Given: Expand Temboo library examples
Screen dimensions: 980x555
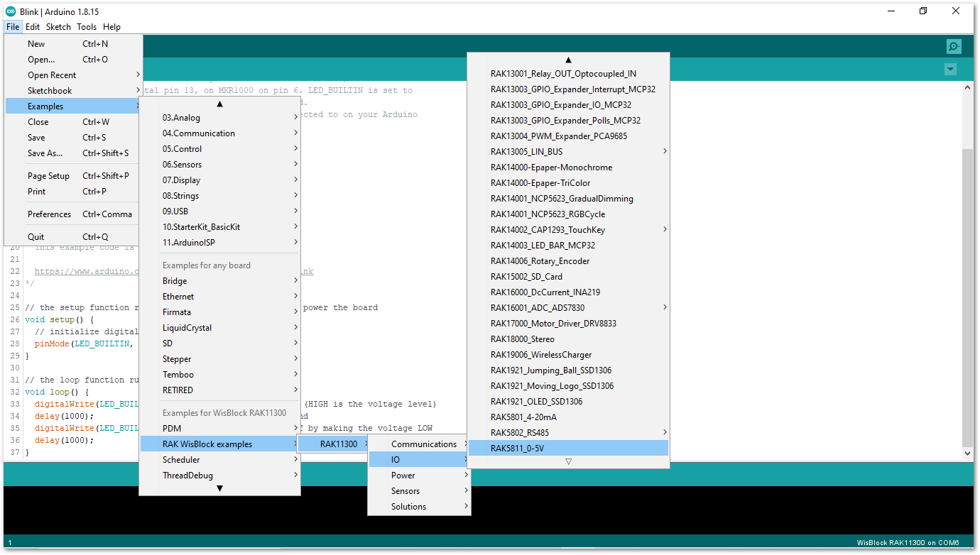Looking at the screenshot, I should (x=220, y=375).
